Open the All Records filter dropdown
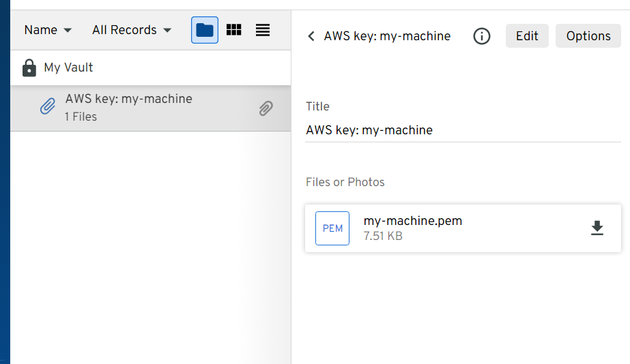This screenshot has height=364, width=630. tap(132, 30)
